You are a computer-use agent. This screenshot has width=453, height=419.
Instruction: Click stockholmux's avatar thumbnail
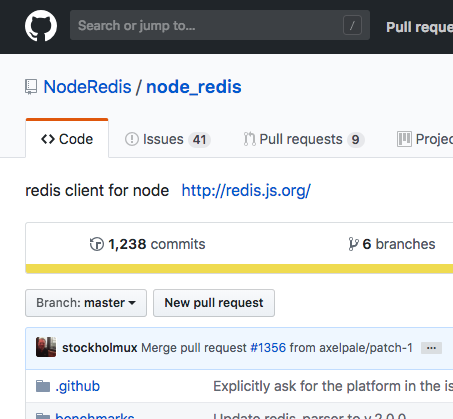(x=46, y=347)
